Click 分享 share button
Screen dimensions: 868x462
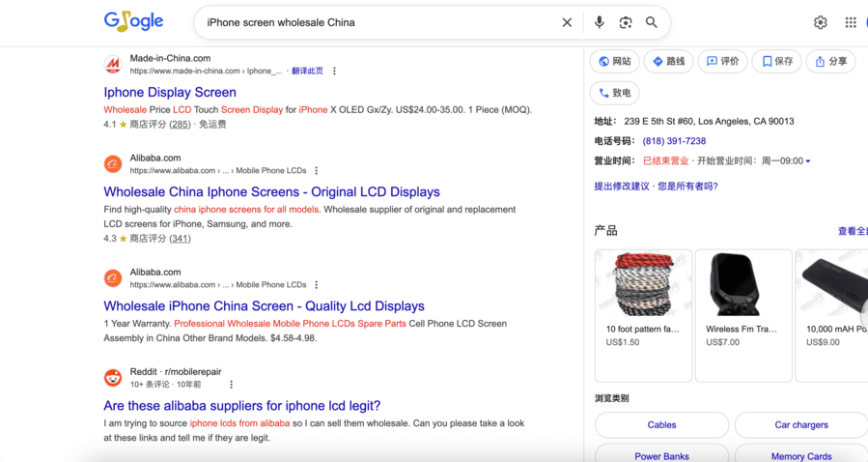(x=831, y=62)
